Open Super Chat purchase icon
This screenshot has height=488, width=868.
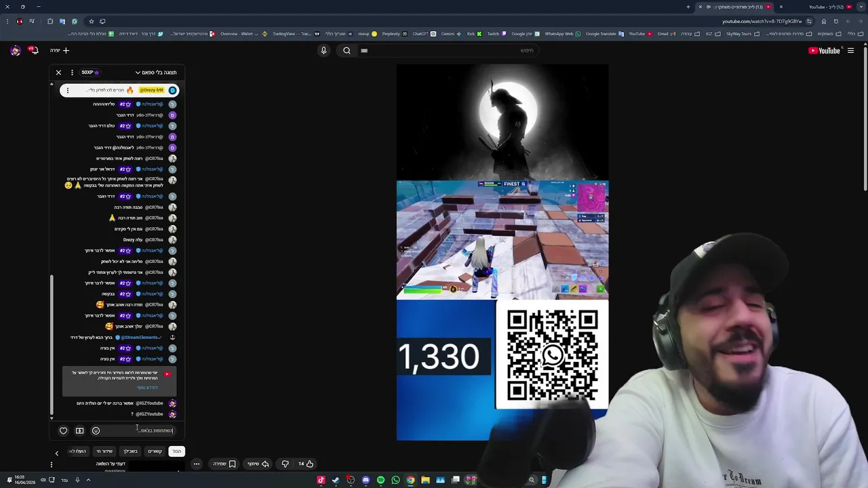pyautogui.click(x=79, y=430)
